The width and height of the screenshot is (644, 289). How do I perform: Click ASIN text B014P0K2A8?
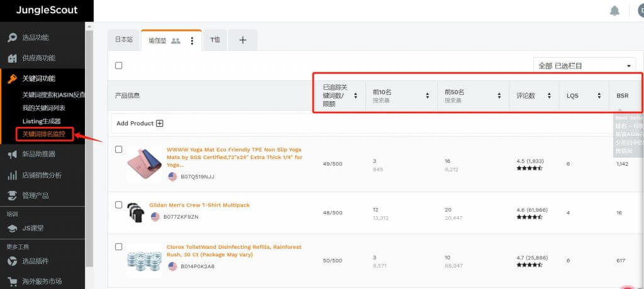197,266
